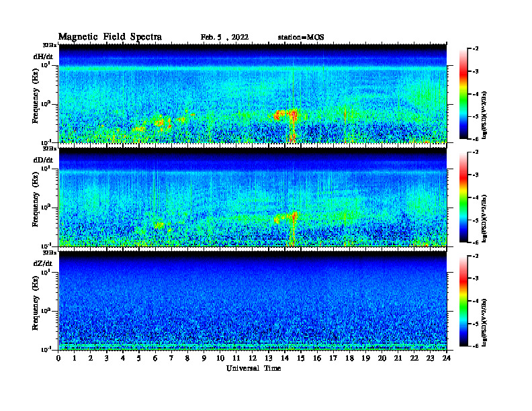532x411 pixels.
Task: Click the dZ/dt panel label
Action: click(43, 263)
